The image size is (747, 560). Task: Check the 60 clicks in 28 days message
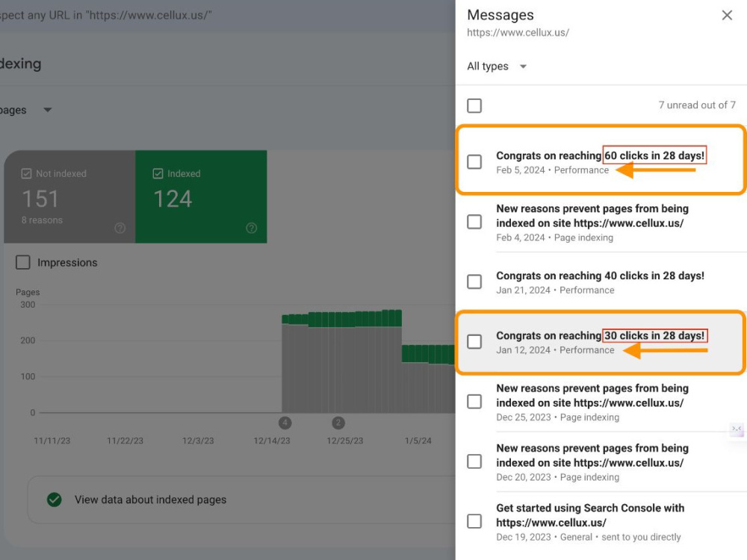tap(474, 162)
